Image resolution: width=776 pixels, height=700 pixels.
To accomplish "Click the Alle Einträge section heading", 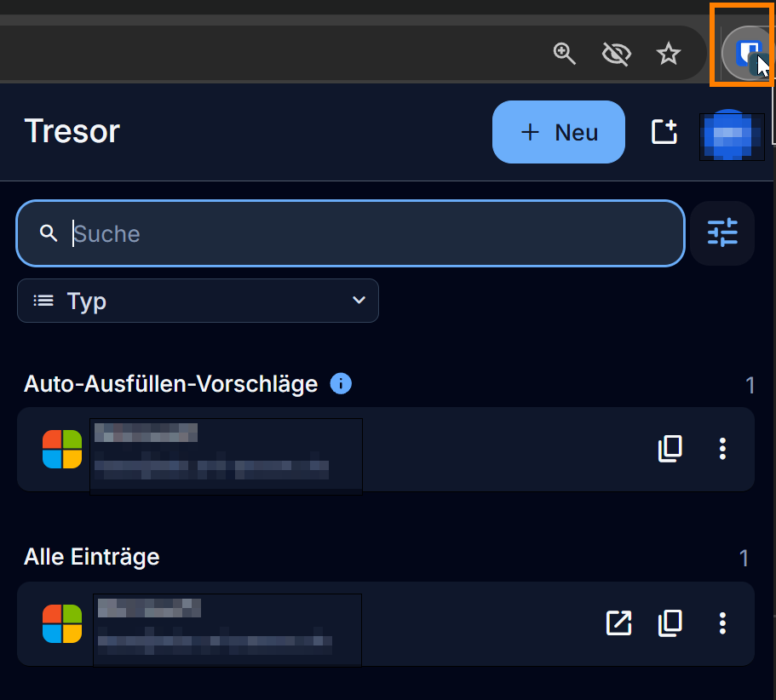I will 91,557.
